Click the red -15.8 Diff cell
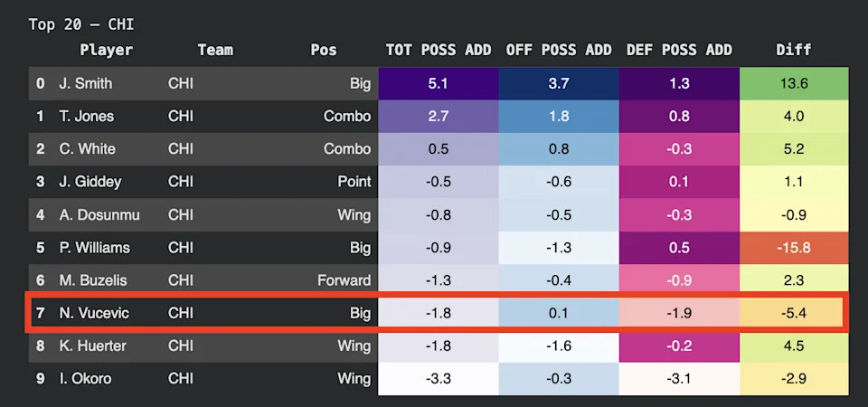Image resolution: width=868 pixels, height=407 pixels. [793, 248]
